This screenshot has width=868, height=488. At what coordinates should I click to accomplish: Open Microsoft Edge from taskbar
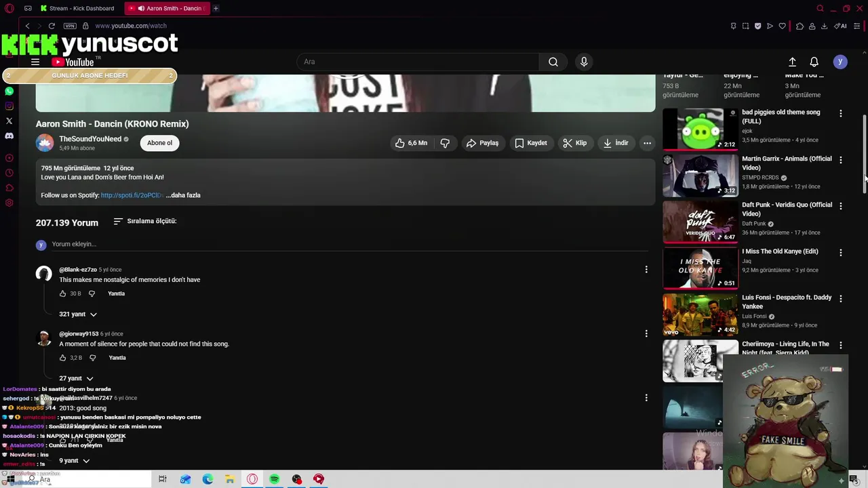pos(208,479)
